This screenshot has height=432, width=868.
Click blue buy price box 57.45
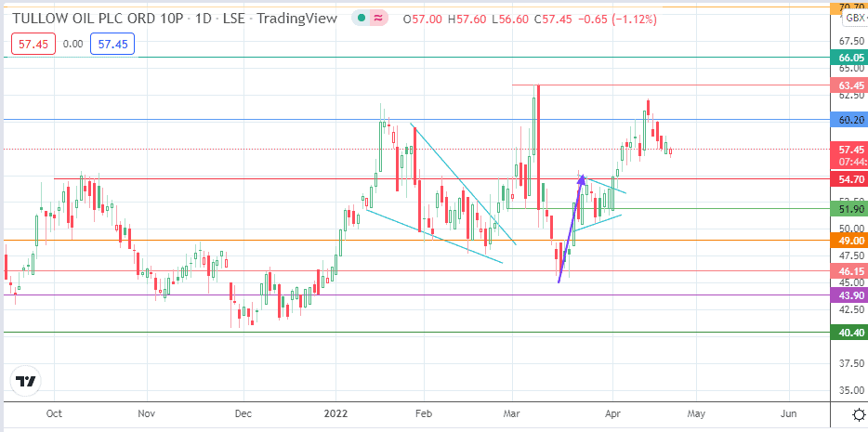click(112, 45)
